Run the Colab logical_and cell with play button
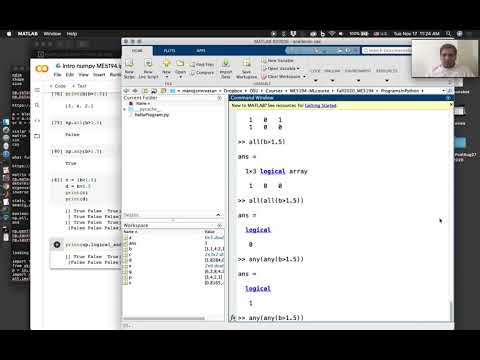Image resolution: width=480 pixels, height=360 pixels. [x=57, y=244]
